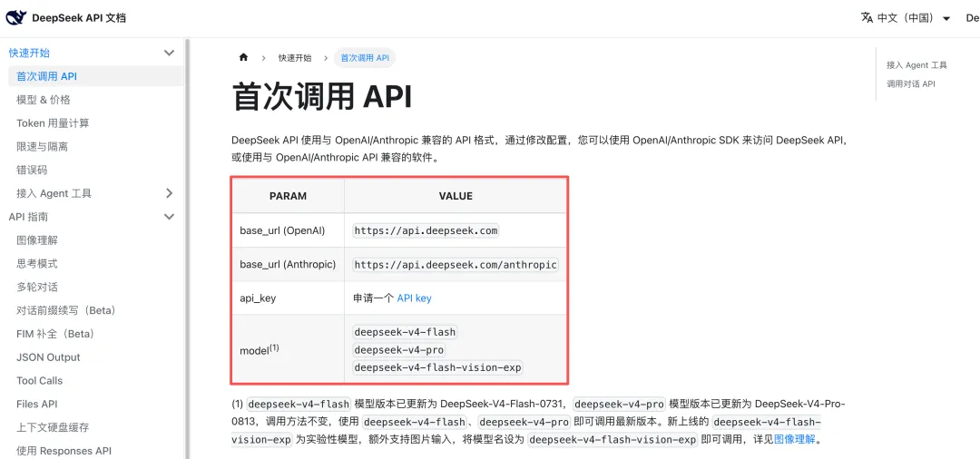Click the 首次调用 API breadcrumb pill
Viewport: 980px width, 459px height.
pos(365,57)
